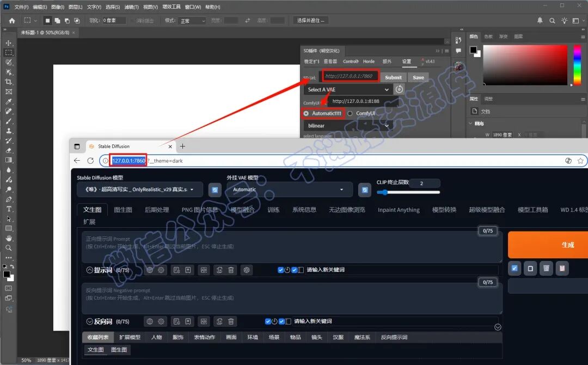This screenshot has height=365, width=588.
Task: Open Select A VAE dropdown
Action: point(348,90)
